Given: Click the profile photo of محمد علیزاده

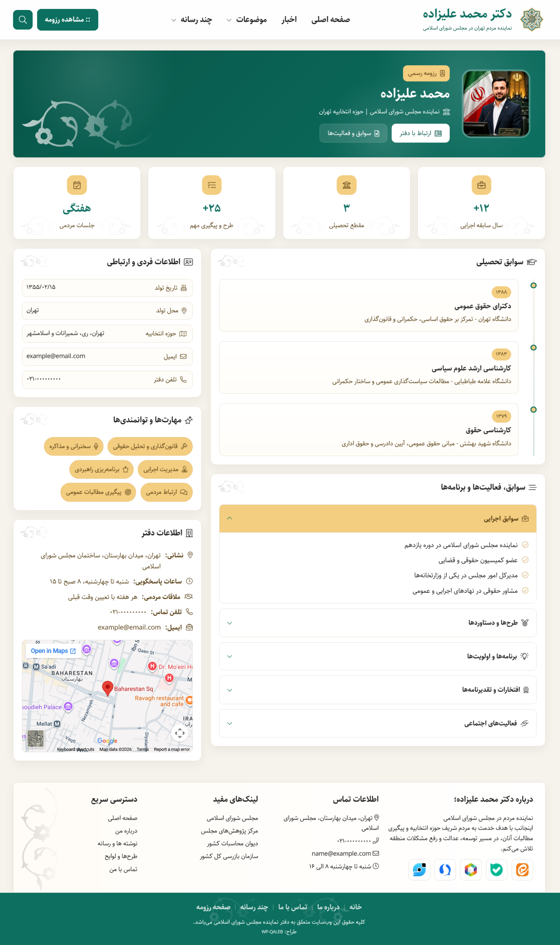Looking at the screenshot, I should tap(496, 104).
